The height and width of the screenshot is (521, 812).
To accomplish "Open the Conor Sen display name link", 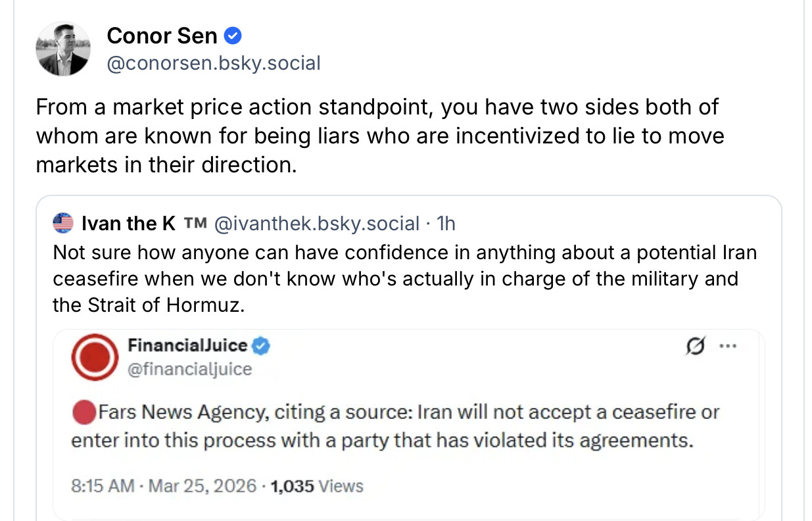I will 162,36.
